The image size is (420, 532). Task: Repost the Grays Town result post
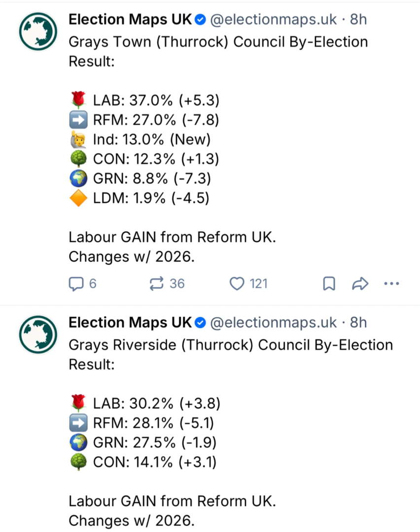pyautogui.click(x=156, y=284)
